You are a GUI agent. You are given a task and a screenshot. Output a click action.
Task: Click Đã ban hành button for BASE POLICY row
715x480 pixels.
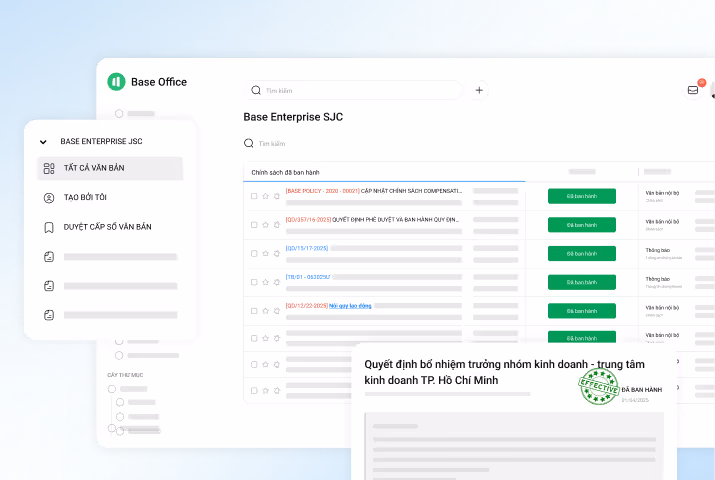(x=582, y=196)
